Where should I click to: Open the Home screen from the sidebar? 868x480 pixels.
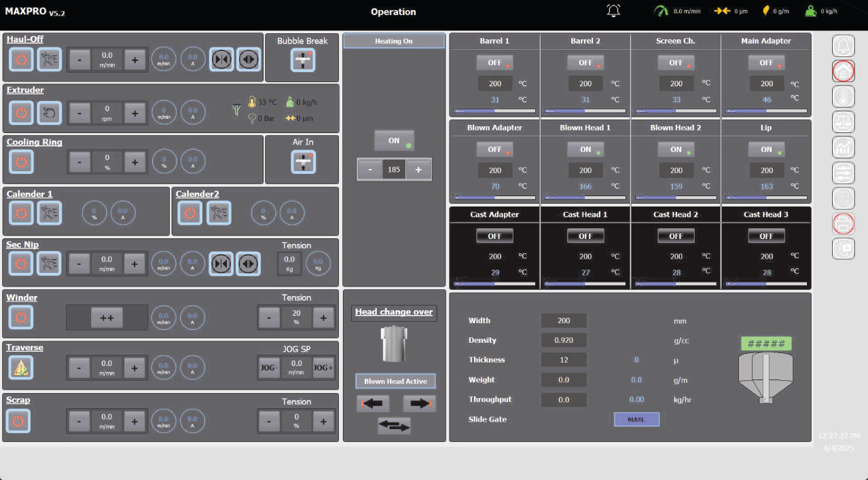[x=843, y=71]
